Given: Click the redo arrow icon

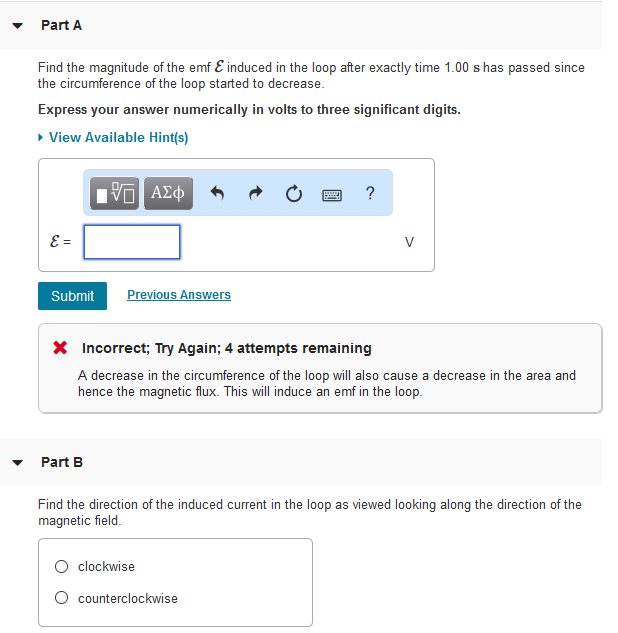Looking at the screenshot, I should pos(257,193).
